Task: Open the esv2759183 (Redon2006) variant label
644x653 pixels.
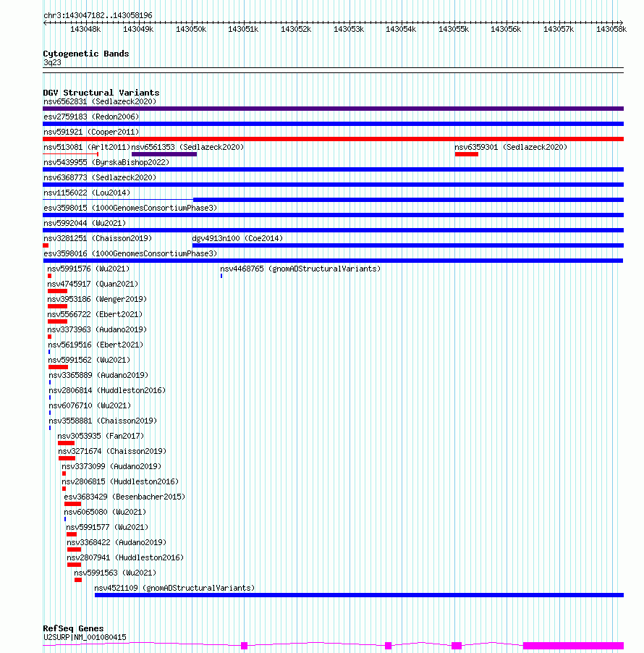Action: click(91, 117)
